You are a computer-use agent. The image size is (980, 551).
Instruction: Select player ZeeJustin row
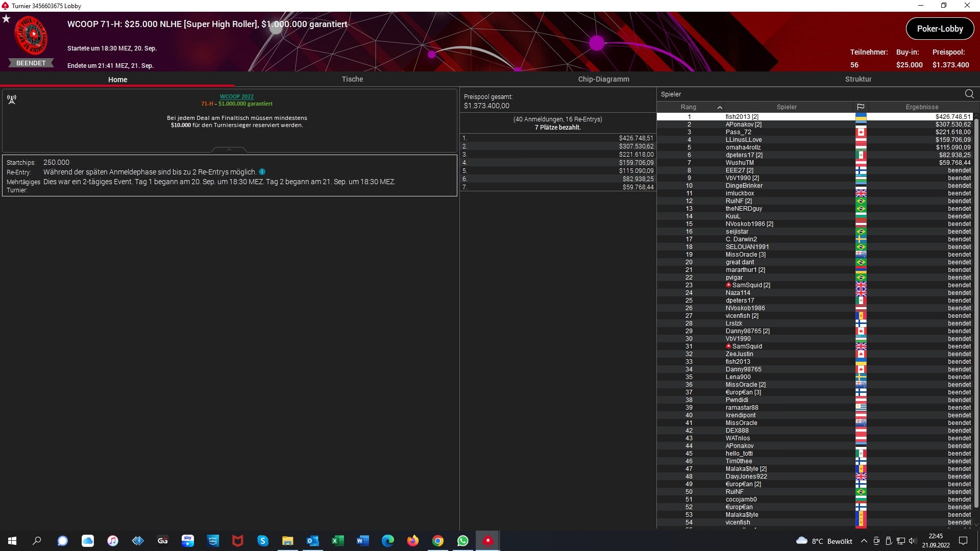coord(815,354)
